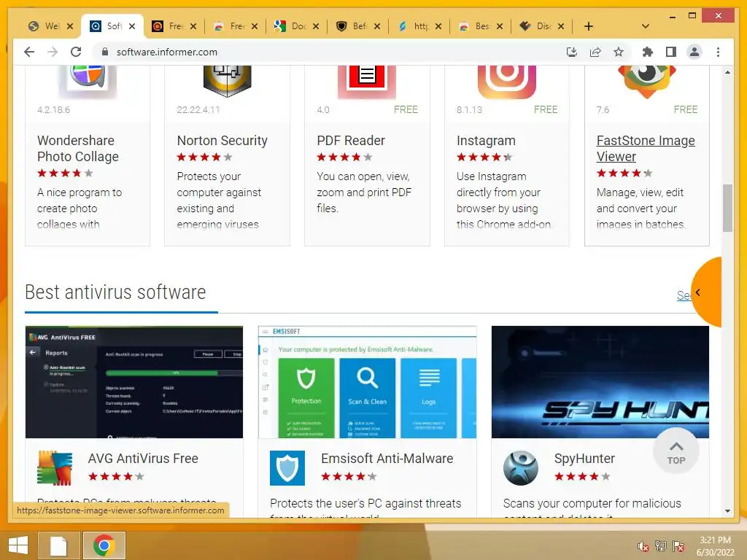Open the Instagram title link
The width and height of the screenshot is (747, 560).
[486, 141]
